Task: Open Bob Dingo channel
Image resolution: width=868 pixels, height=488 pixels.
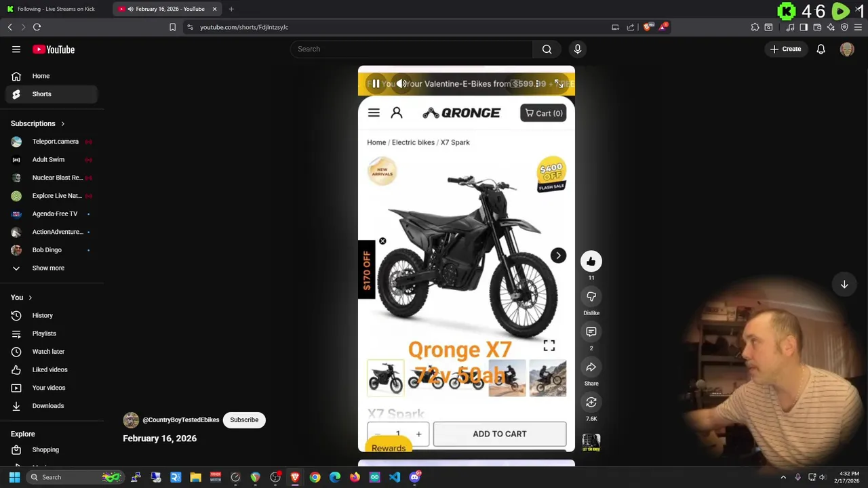Action: 52,249
